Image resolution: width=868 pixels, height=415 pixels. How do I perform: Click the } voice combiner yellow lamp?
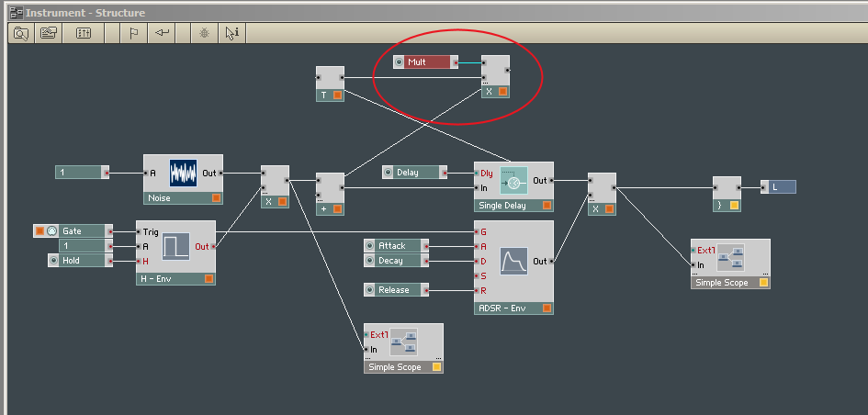(735, 206)
